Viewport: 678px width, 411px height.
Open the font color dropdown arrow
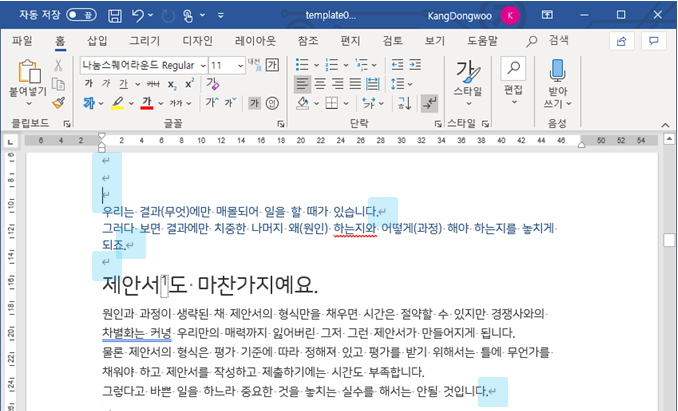coord(160,103)
